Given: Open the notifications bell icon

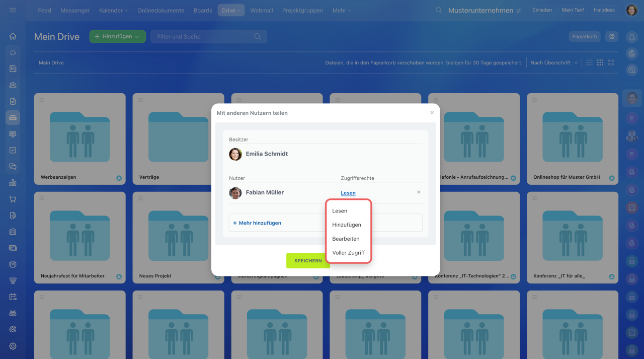Looking at the screenshot, I should [632, 37].
